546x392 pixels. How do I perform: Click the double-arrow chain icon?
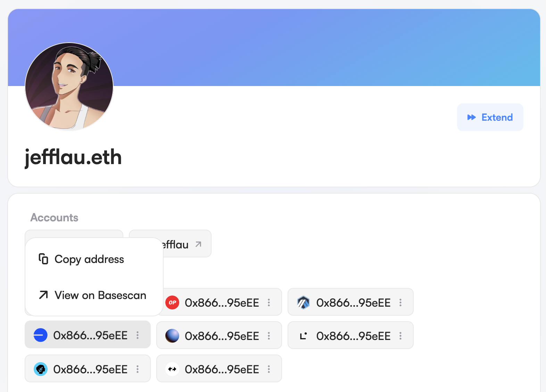(x=172, y=369)
